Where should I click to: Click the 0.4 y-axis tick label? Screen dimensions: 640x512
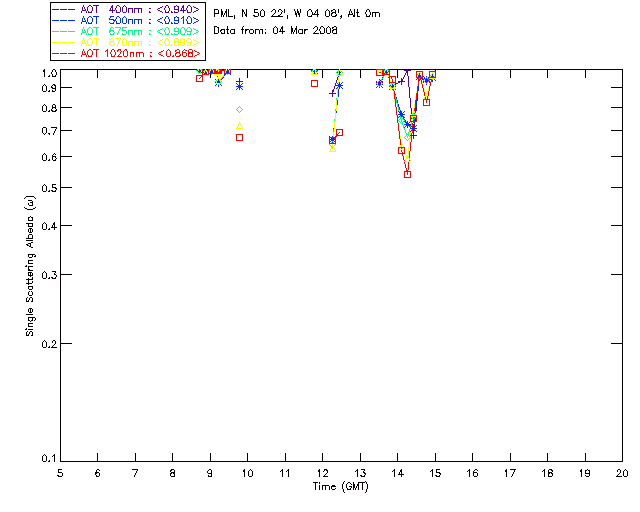[x=49, y=226]
